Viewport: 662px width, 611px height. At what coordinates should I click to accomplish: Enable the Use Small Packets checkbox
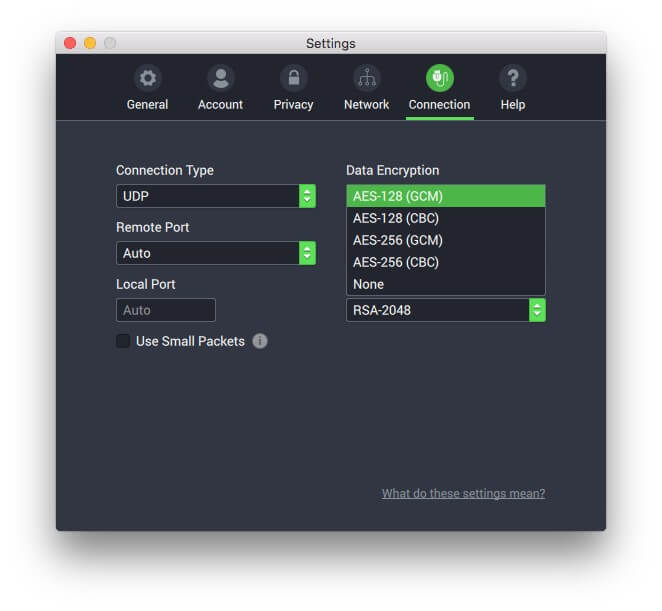pos(123,341)
